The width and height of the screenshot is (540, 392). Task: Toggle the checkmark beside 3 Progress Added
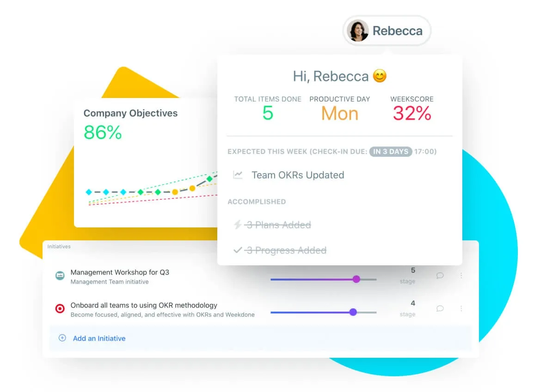coord(238,250)
